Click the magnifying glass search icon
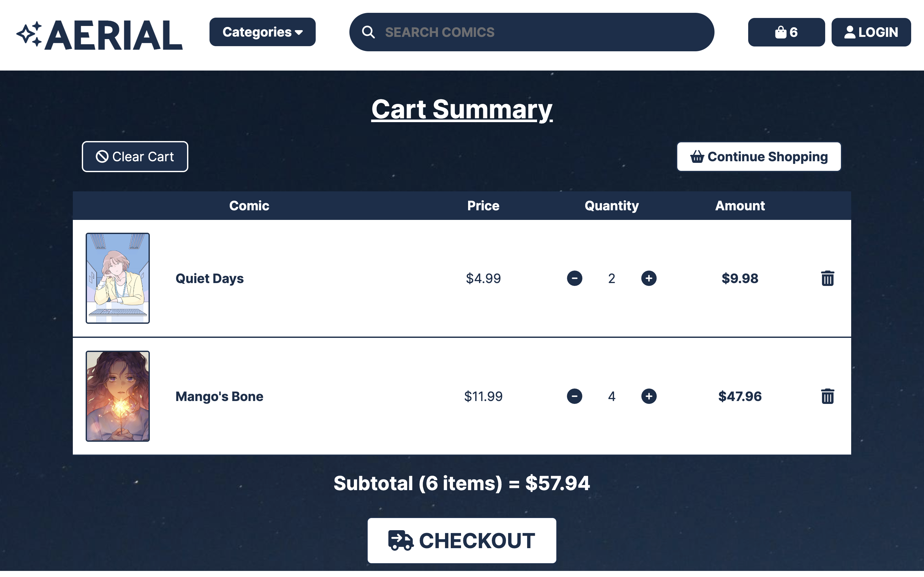Screen dimensions: 924x577 368,32
